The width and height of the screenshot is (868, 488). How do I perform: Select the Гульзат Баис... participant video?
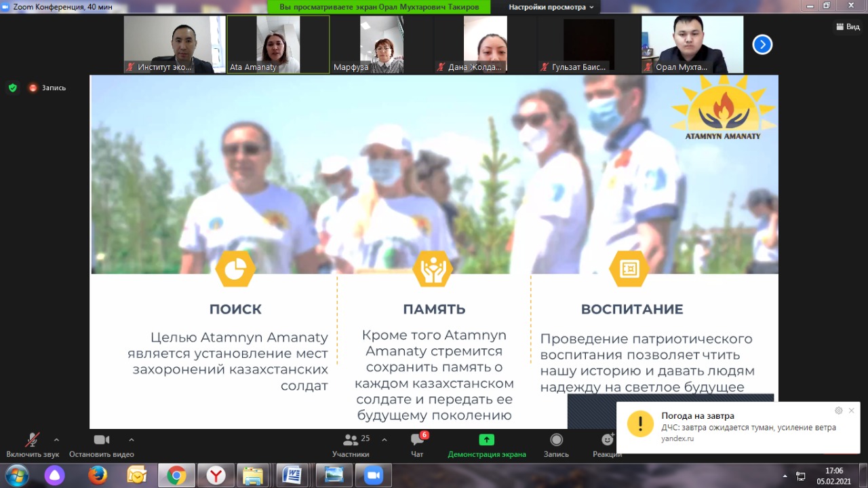[589, 45]
